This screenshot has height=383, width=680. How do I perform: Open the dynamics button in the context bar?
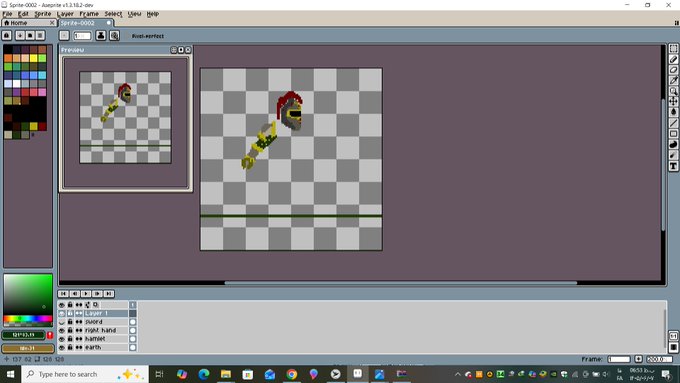point(114,36)
